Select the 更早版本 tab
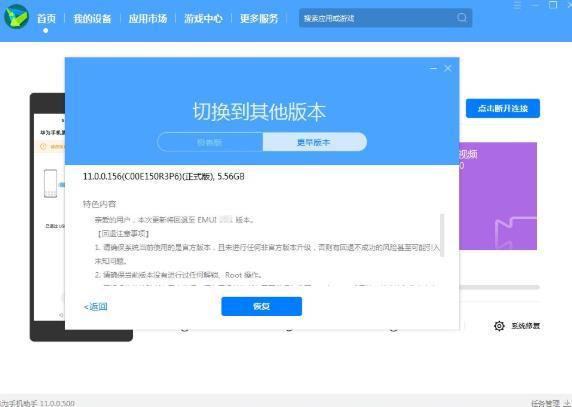 coord(314,142)
